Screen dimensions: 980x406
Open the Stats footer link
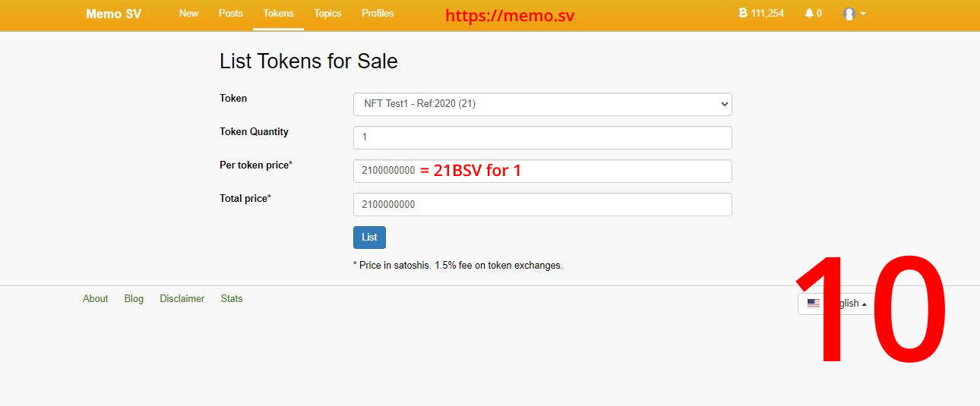tap(232, 299)
